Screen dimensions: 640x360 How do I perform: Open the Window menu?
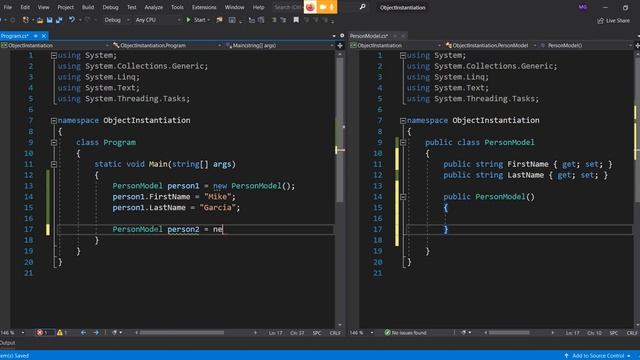(x=234, y=7)
